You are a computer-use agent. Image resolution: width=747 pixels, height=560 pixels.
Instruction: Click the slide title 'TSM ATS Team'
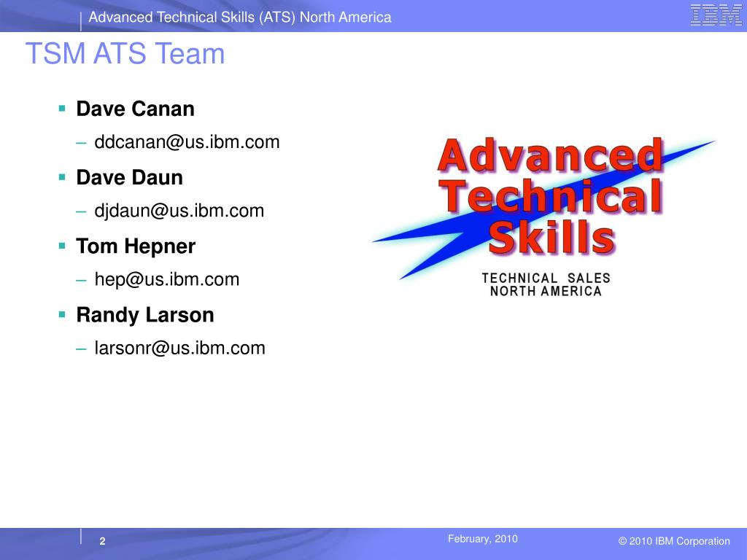125,53
